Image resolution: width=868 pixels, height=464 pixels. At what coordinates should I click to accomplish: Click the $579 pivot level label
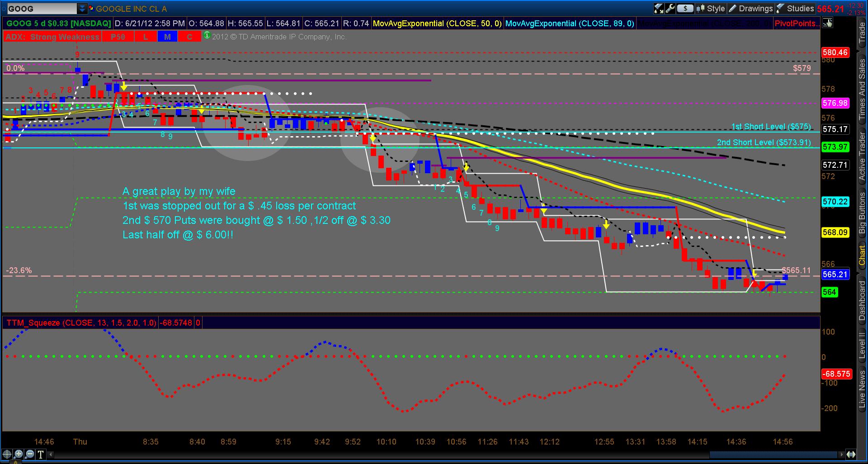click(802, 68)
